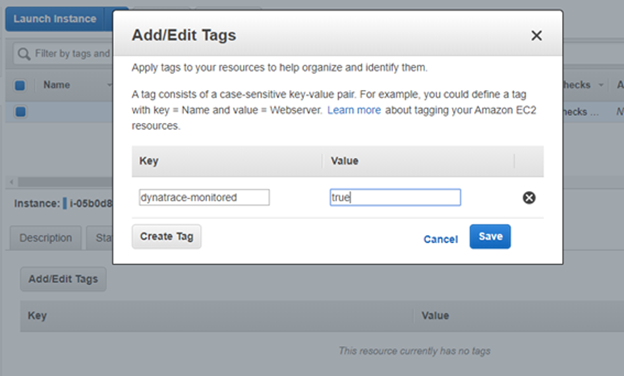Open the Status Checks column dropdown arrow
Screen dimensions: 624x376
coord(601,85)
